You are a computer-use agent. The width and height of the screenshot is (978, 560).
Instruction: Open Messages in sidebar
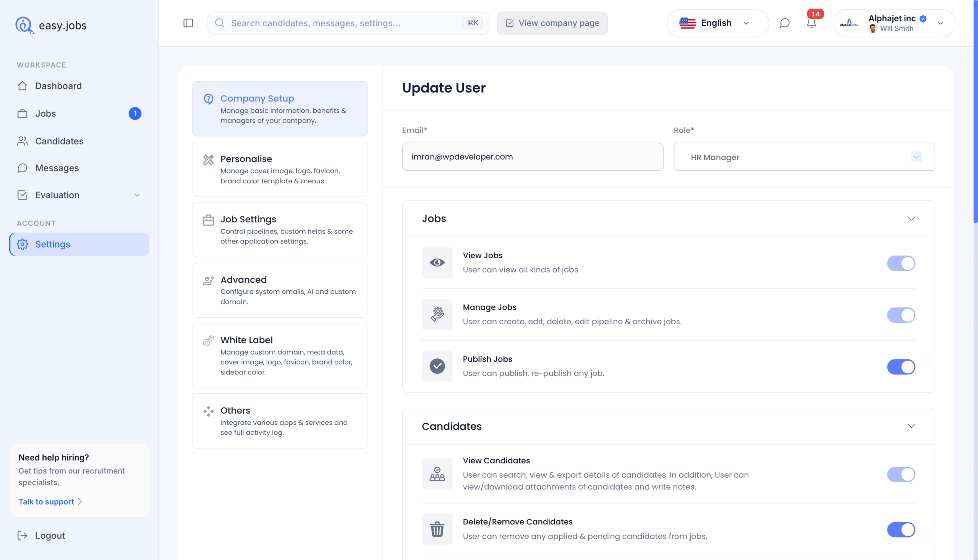79,168
